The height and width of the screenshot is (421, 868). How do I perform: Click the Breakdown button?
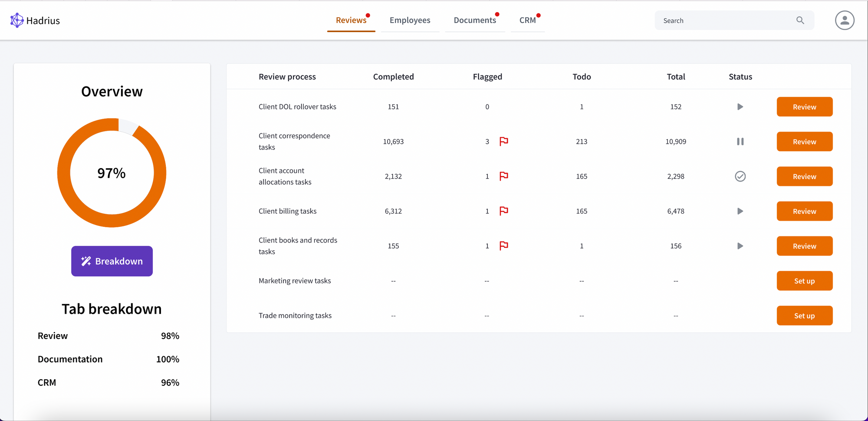coord(112,261)
